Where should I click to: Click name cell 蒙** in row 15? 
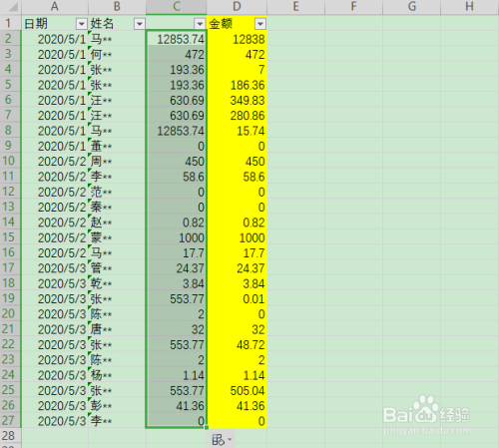click(x=117, y=237)
